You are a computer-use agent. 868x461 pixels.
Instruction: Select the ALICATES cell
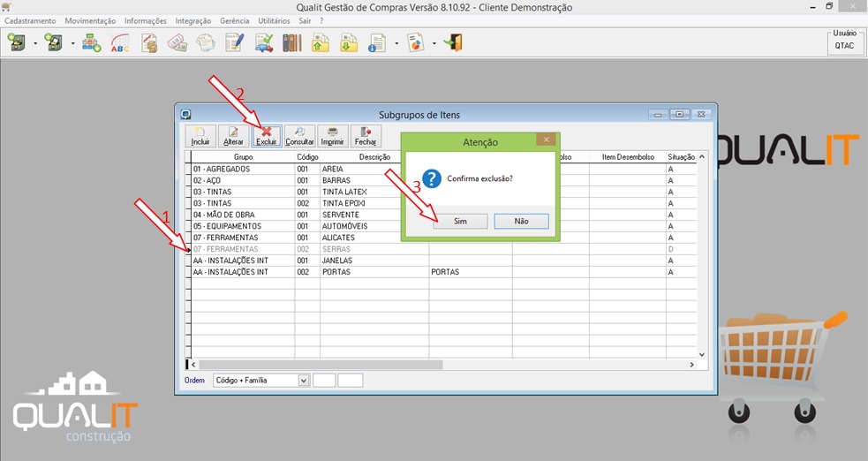click(x=374, y=238)
